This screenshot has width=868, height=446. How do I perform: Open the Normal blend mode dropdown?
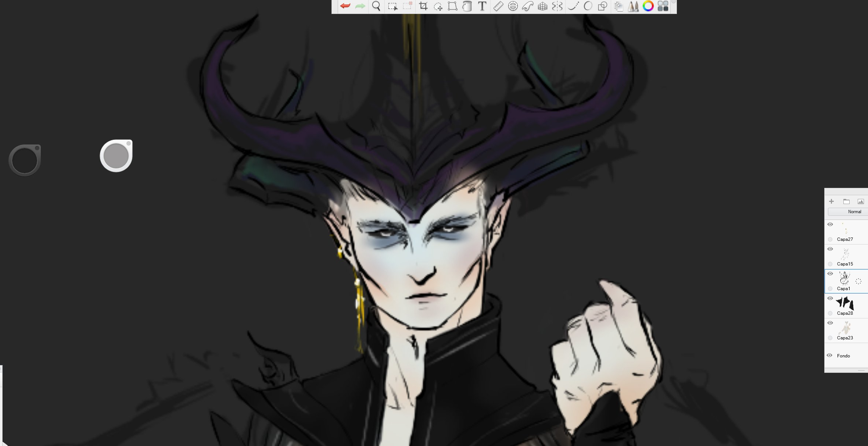click(x=848, y=211)
